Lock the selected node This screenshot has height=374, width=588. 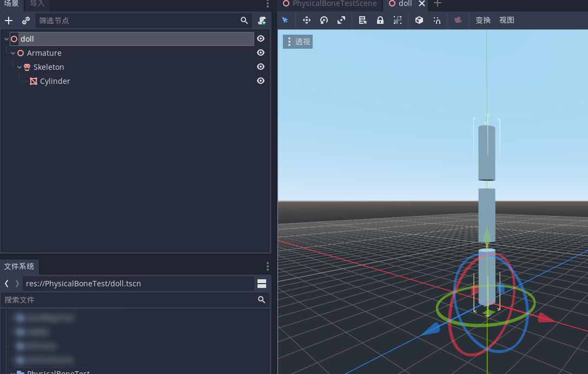(380, 20)
